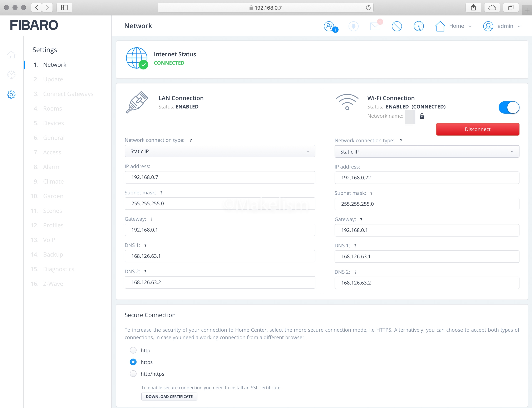
Task: Click the home icon in left sidebar
Action: tap(11, 55)
